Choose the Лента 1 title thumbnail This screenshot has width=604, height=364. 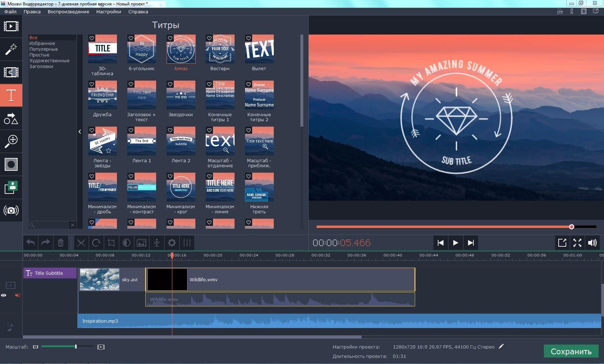(x=142, y=141)
